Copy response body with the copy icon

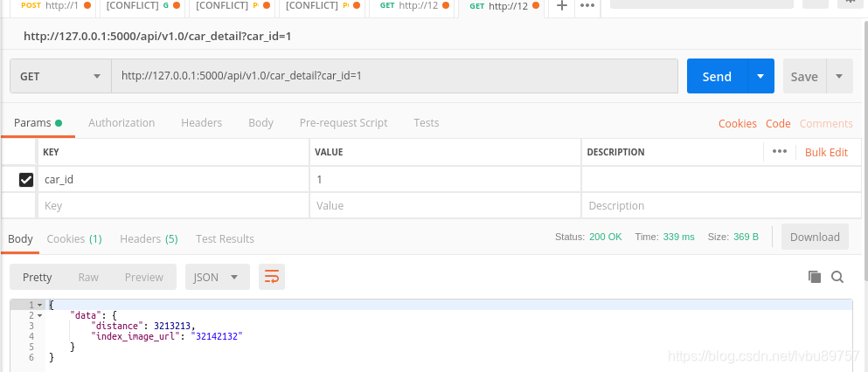pos(815,277)
